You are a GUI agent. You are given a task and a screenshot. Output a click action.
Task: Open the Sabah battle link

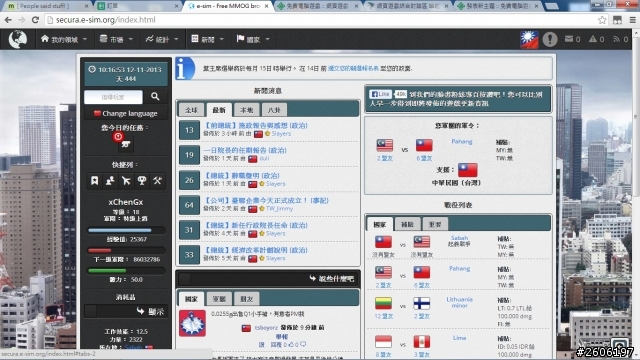[459, 238]
